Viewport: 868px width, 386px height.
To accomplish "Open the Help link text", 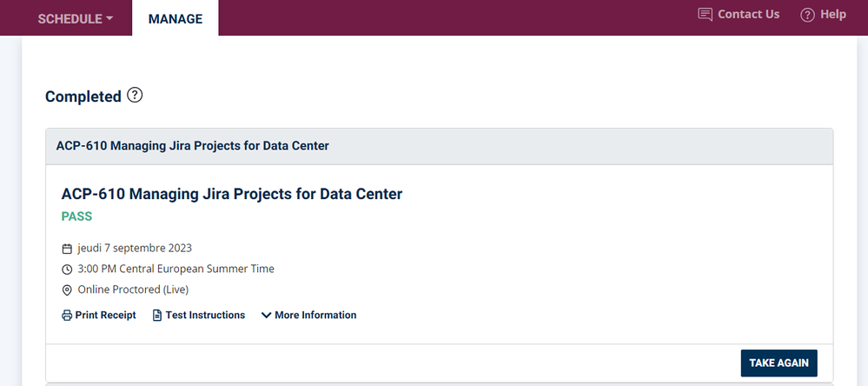I will 832,14.
